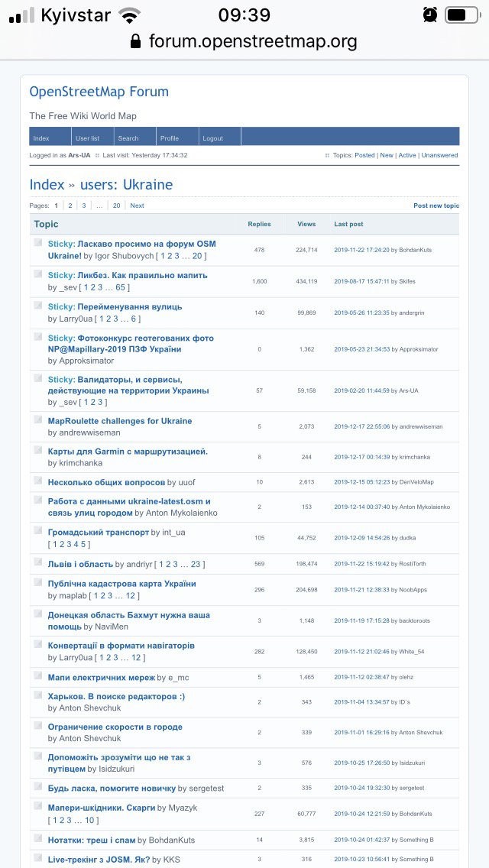Tap the alarm clock status icon
Screen dimensions: 489x868
point(429,15)
